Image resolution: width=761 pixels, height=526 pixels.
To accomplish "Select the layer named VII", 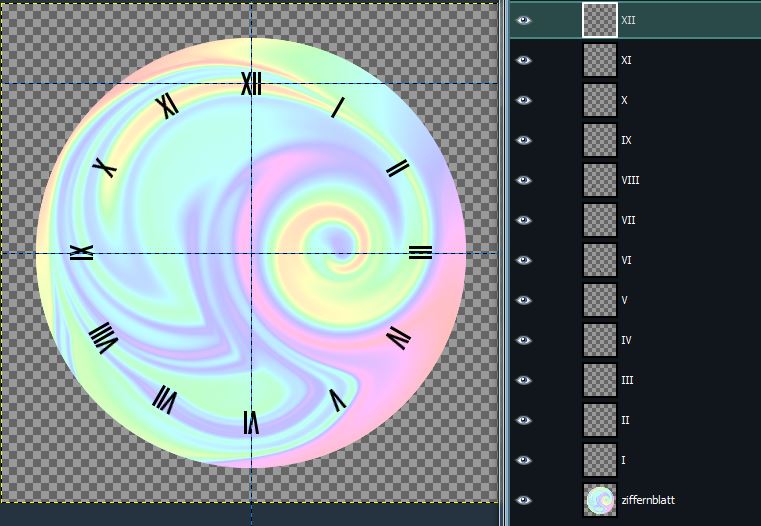I will click(629, 220).
